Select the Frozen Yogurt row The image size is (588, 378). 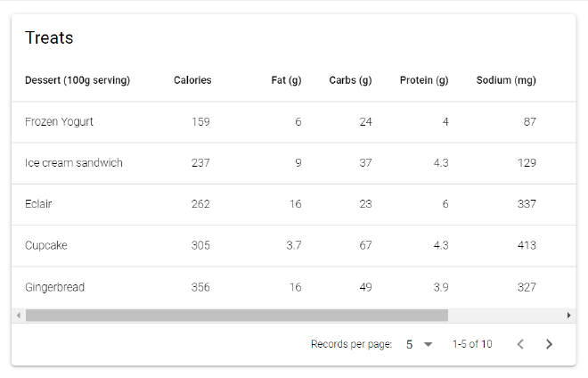click(x=59, y=121)
